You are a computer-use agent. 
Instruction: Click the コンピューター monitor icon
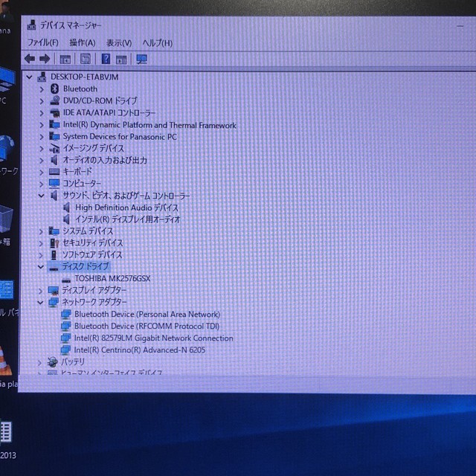(x=54, y=184)
